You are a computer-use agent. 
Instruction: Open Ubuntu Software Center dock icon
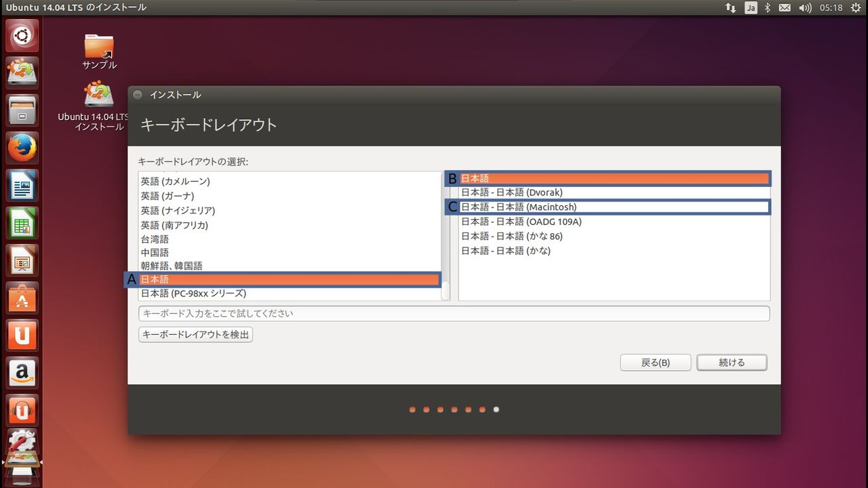point(22,298)
